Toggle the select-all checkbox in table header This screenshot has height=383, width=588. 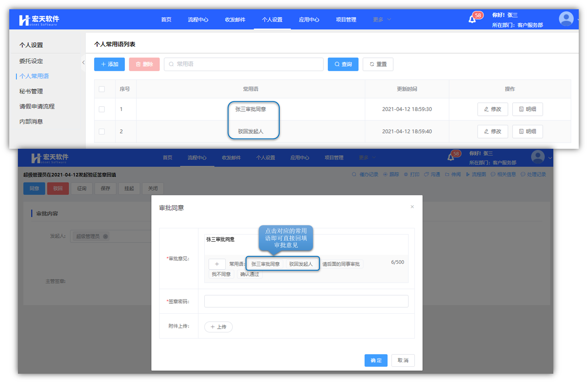(102, 89)
